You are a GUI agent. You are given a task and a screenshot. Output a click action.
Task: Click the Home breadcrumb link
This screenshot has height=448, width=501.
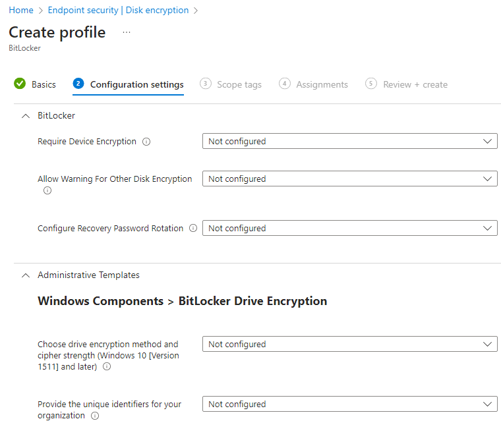click(21, 11)
